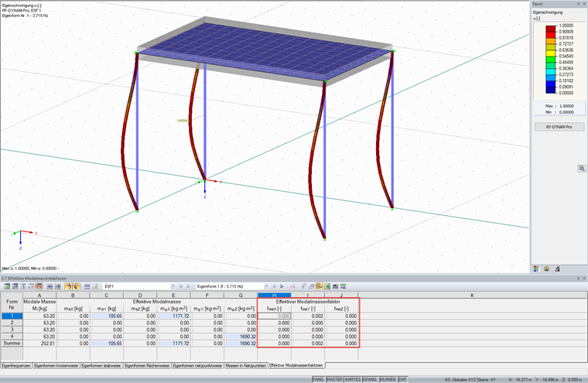
Task: Select column header H in table
Action: (274, 296)
